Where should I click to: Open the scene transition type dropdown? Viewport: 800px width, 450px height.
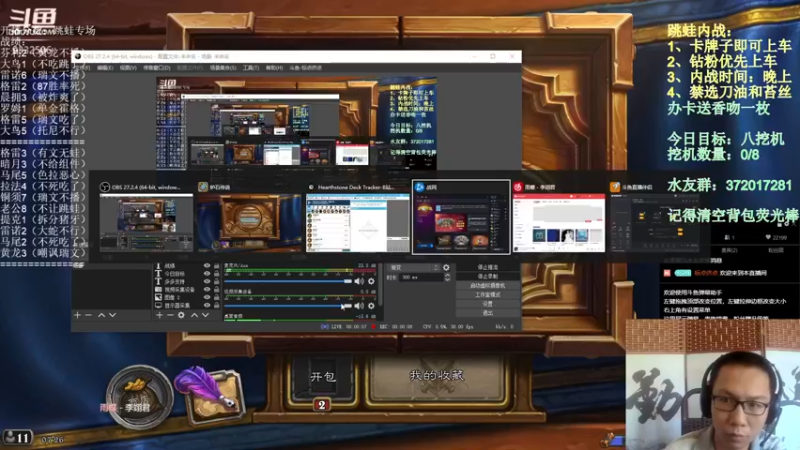414,267
